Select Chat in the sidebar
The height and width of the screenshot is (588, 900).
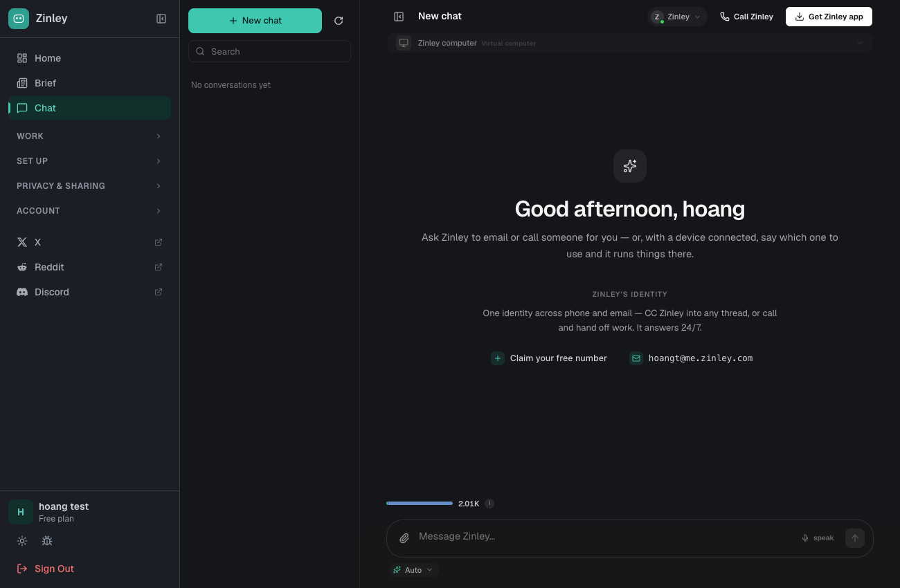(89, 108)
